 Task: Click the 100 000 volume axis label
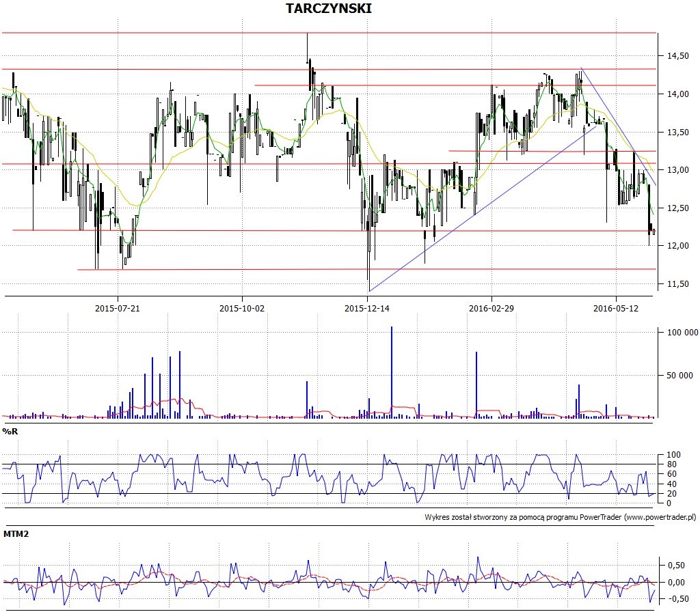click(683, 333)
